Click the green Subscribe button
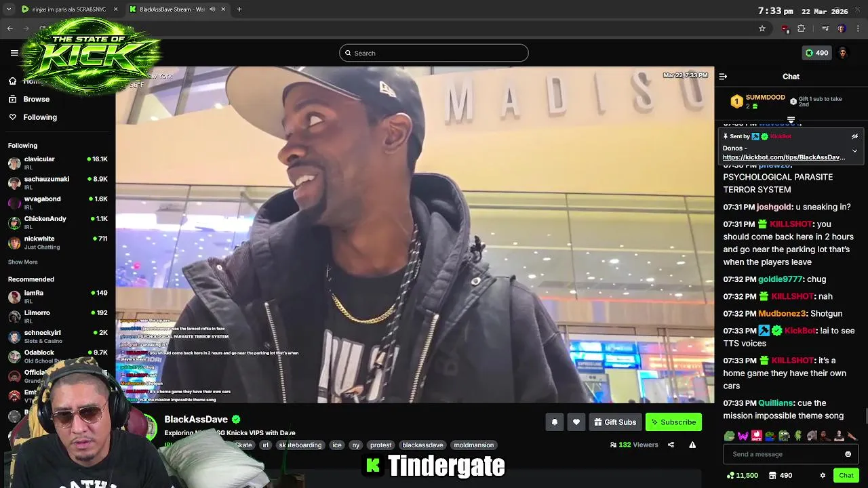 [x=673, y=422]
